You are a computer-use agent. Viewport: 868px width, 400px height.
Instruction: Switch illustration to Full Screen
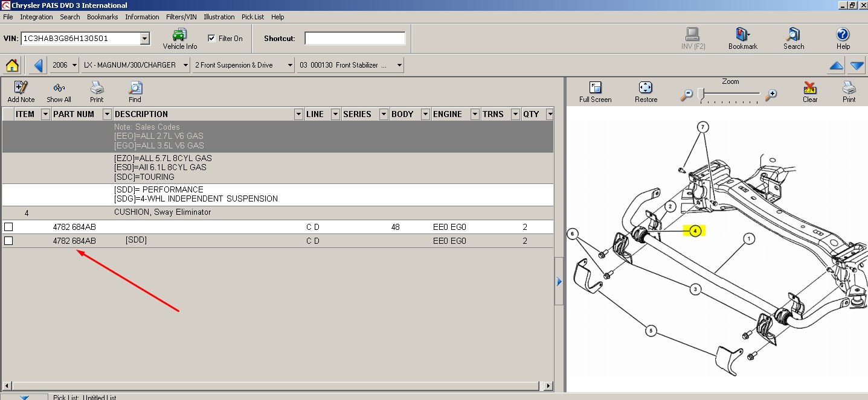(595, 92)
